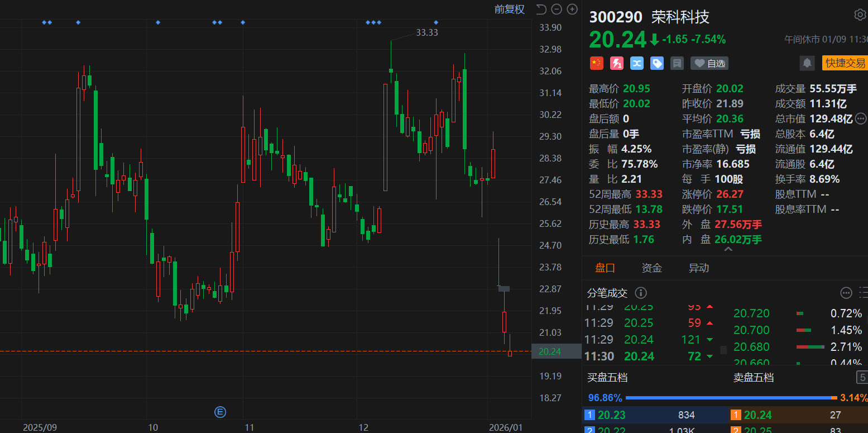This screenshot has width=868, height=433.
Task: Show info for 分笔成交 section
Action: point(641,293)
